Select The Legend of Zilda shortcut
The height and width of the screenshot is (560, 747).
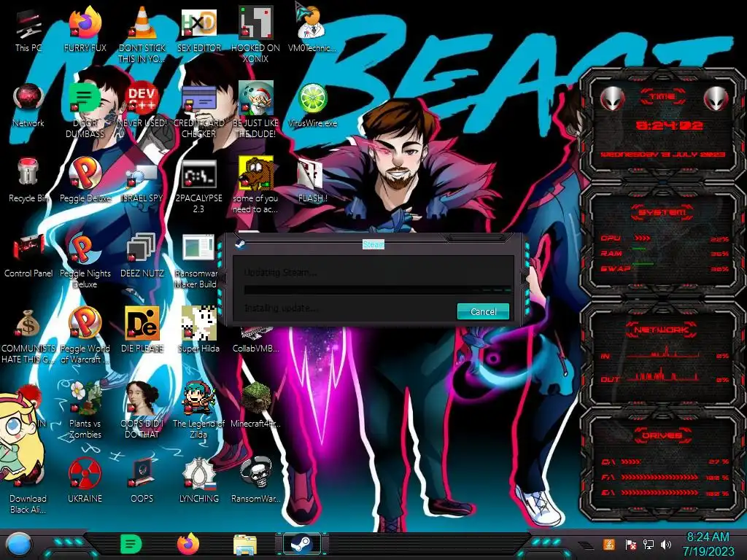[x=198, y=411]
